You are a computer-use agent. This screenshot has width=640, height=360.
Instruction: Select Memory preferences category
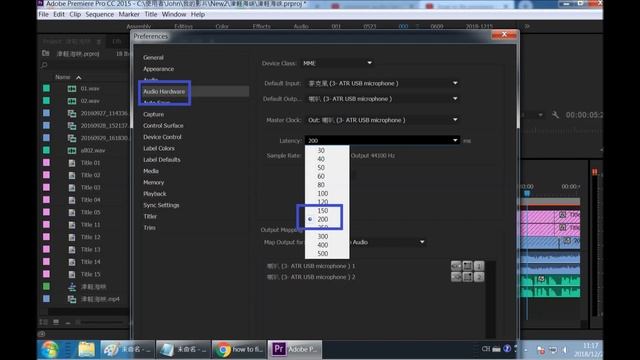pos(153,182)
